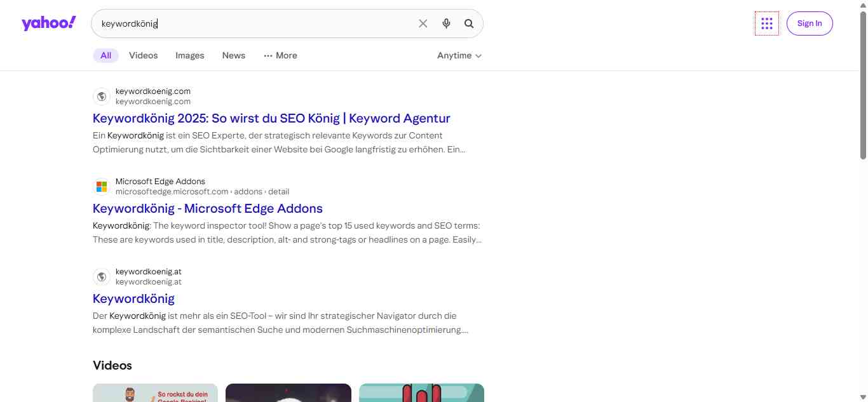
Task: Click globe favicon beside keywordkoenig.com
Action: pos(102,97)
